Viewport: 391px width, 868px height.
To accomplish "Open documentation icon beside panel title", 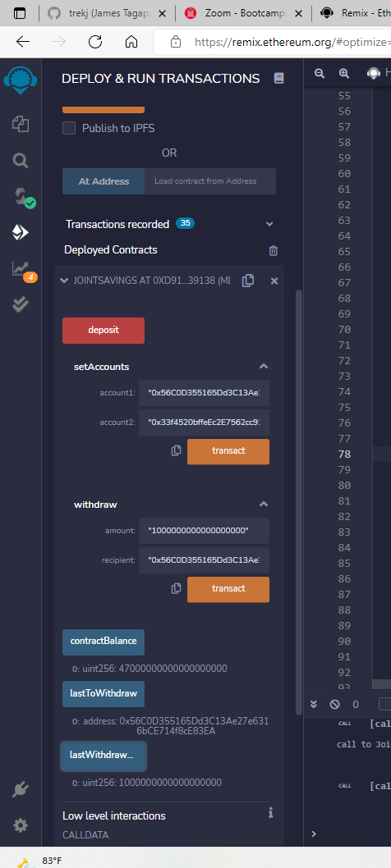I will coord(279,79).
